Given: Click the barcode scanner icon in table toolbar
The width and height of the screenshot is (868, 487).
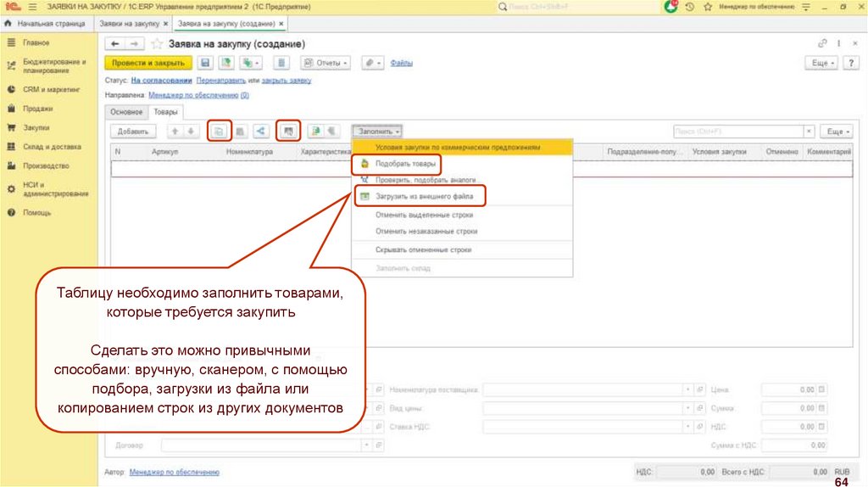Looking at the screenshot, I should [x=289, y=132].
